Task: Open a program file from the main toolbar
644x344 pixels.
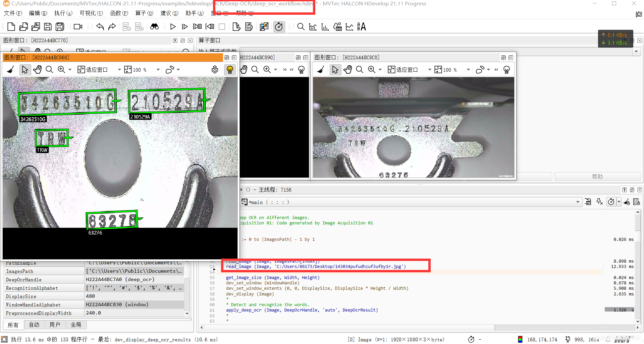Action: coord(23,27)
